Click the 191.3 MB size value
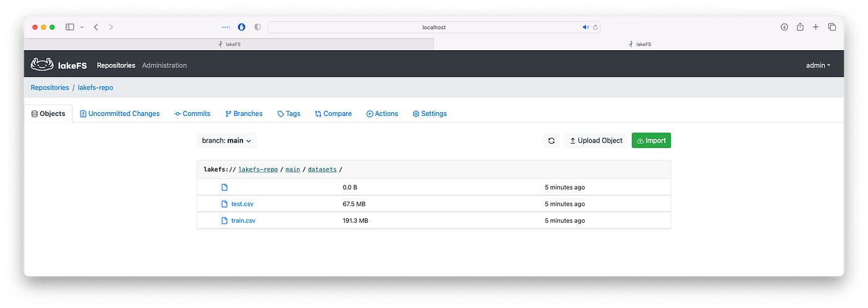The height and width of the screenshot is (308, 868). pos(355,221)
